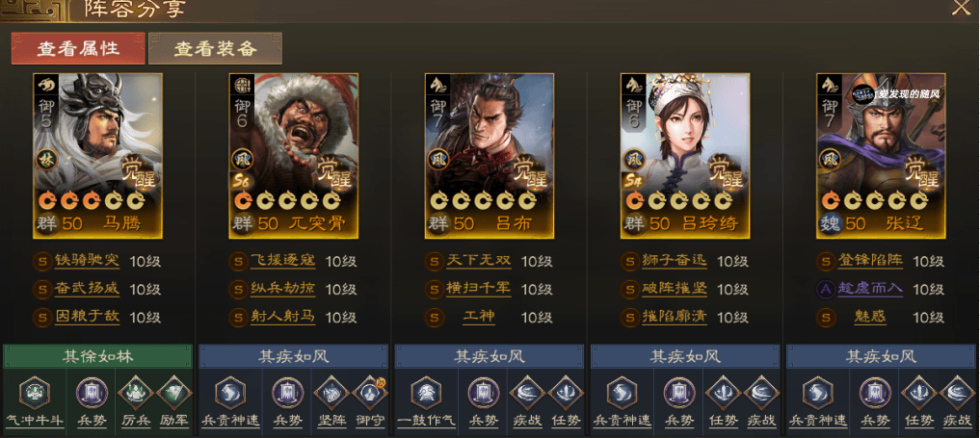Switch to the 查看装备 tab
Screen dimensions: 980x438
coord(215,49)
